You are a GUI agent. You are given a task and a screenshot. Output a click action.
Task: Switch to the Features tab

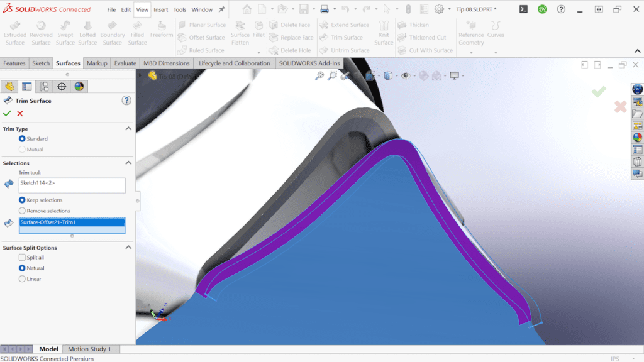pyautogui.click(x=14, y=63)
